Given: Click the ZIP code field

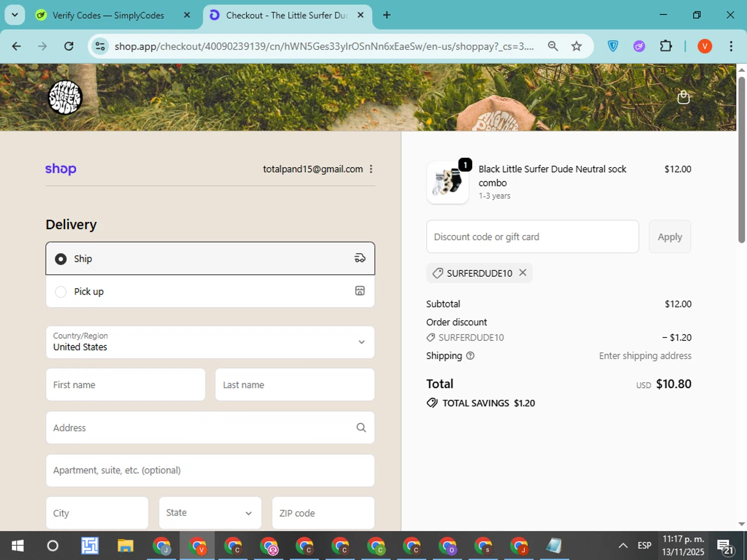Looking at the screenshot, I should (x=323, y=513).
